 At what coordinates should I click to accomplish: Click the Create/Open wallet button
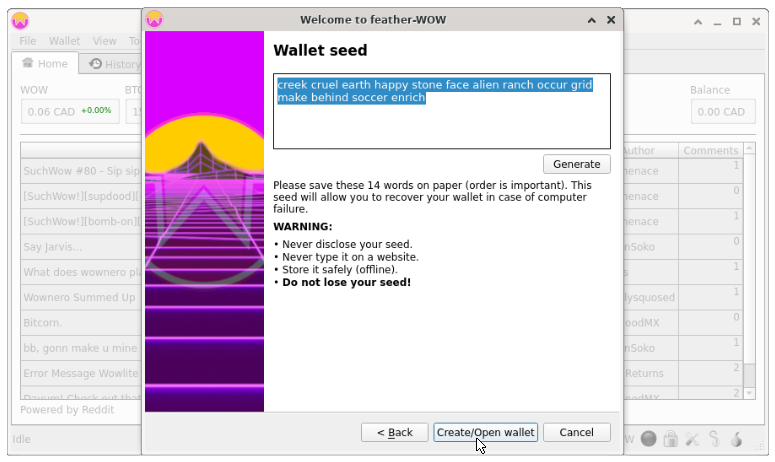485,432
